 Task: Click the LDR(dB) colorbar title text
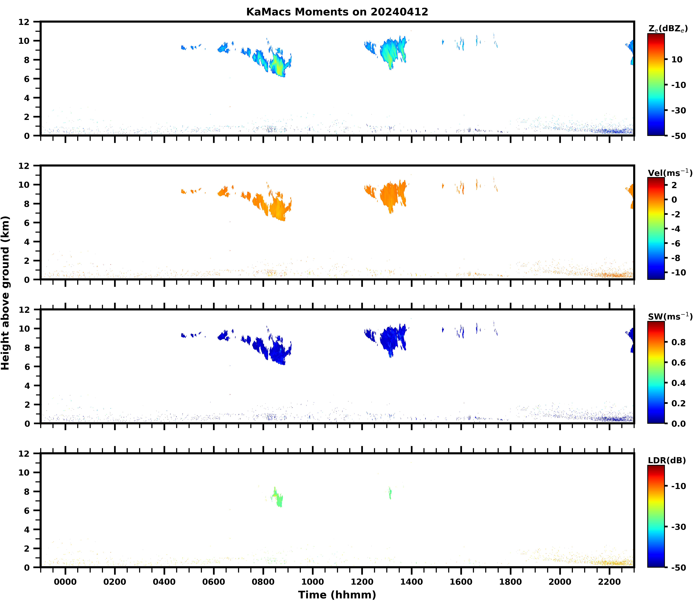(667, 460)
